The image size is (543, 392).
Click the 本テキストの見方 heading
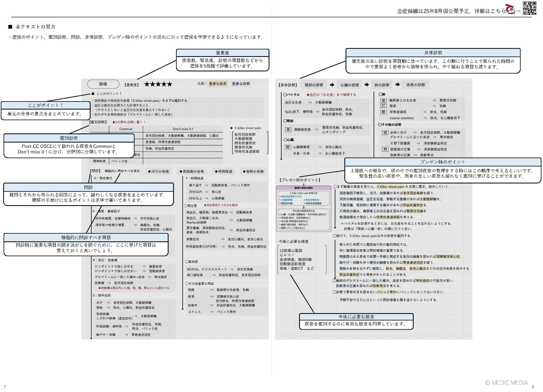pyautogui.click(x=35, y=27)
